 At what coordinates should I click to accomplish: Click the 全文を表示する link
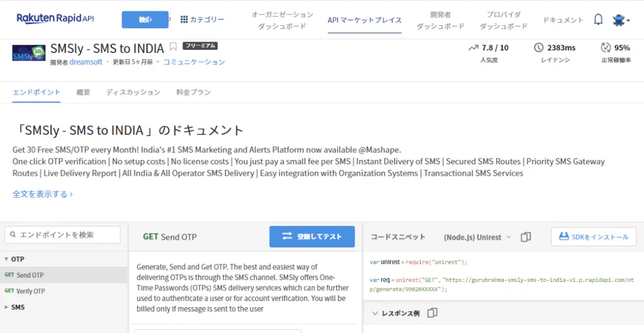pos(43,194)
